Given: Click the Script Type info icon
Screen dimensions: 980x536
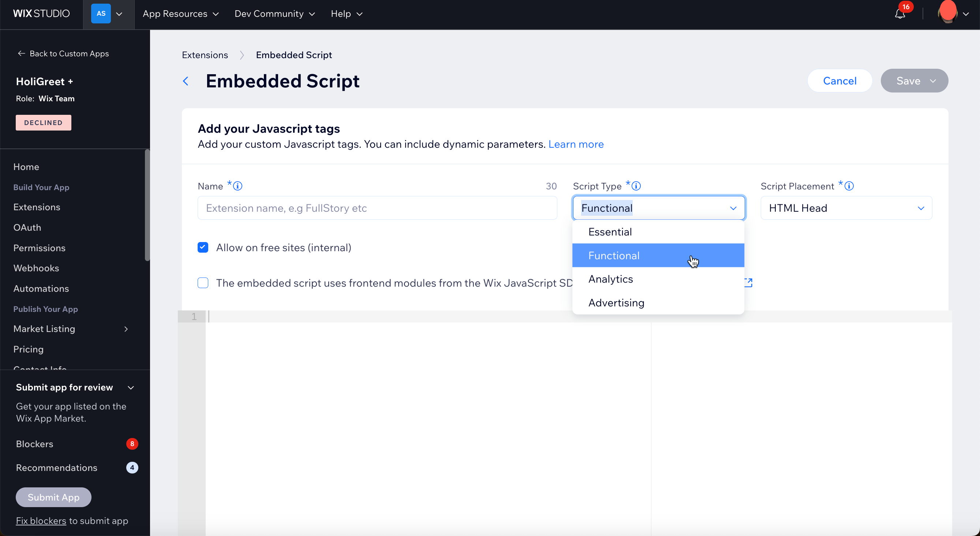Looking at the screenshot, I should (x=636, y=186).
